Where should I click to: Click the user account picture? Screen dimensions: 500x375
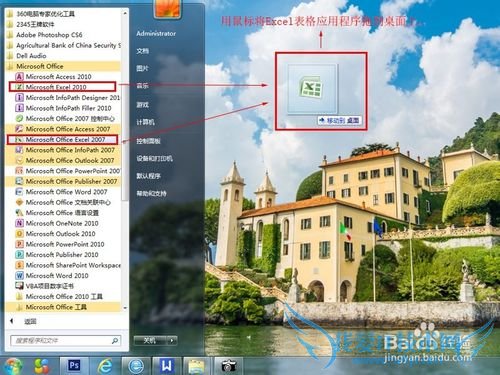point(168,8)
